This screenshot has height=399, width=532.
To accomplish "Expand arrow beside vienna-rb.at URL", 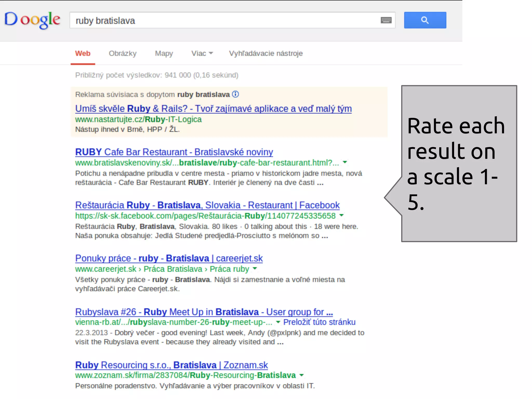I will coord(278,322).
